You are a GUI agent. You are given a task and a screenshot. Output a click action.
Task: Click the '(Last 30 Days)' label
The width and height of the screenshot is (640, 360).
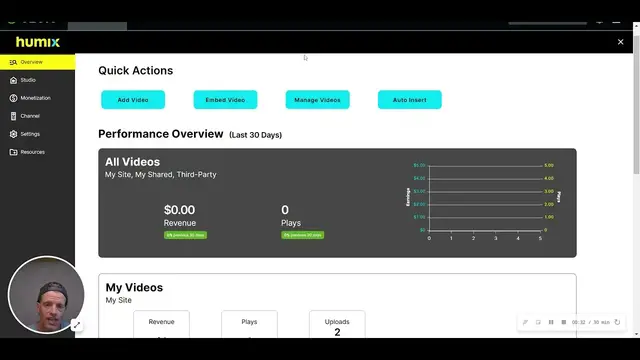pos(256,135)
